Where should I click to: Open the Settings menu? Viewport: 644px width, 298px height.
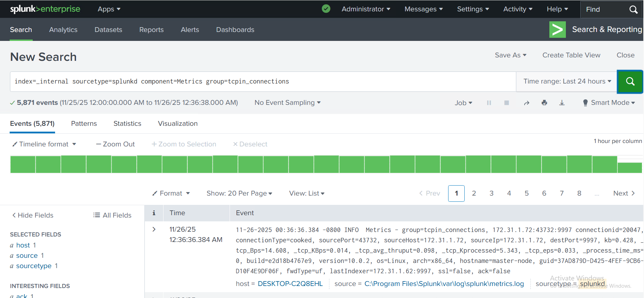(x=473, y=9)
